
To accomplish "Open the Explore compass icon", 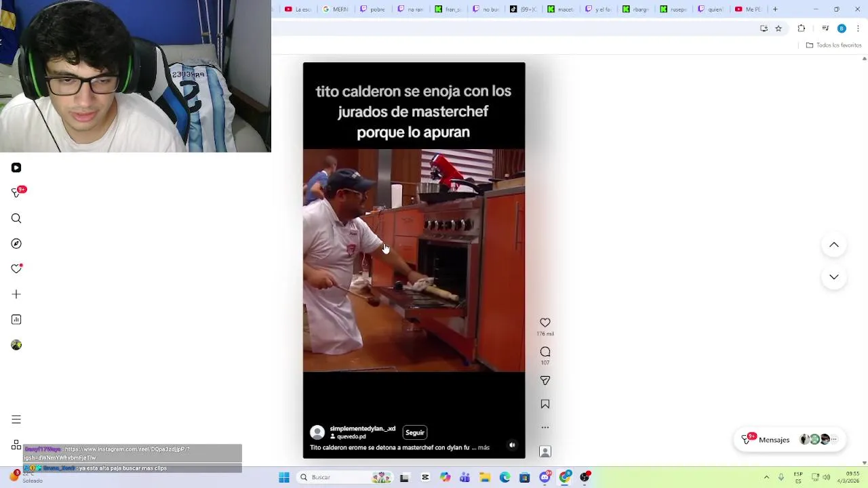I will (16, 243).
